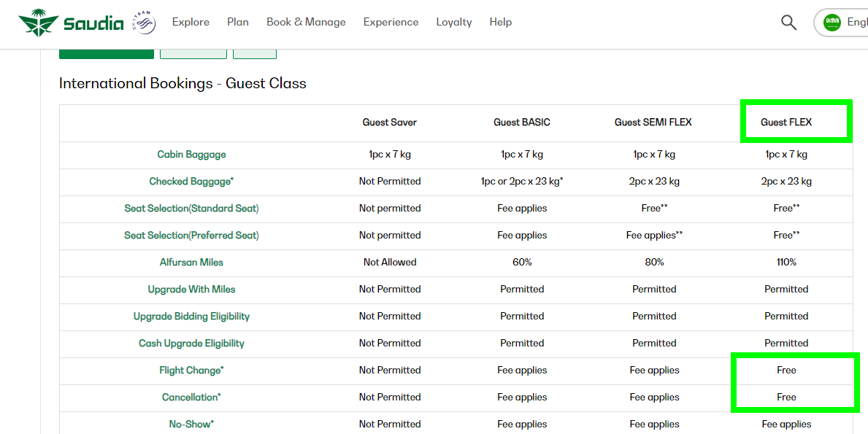Image resolution: width=868 pixels, height=434 pixels.
Task: Click Guest FLEX Preferred Seat 'Free**'
Action: 786,236
